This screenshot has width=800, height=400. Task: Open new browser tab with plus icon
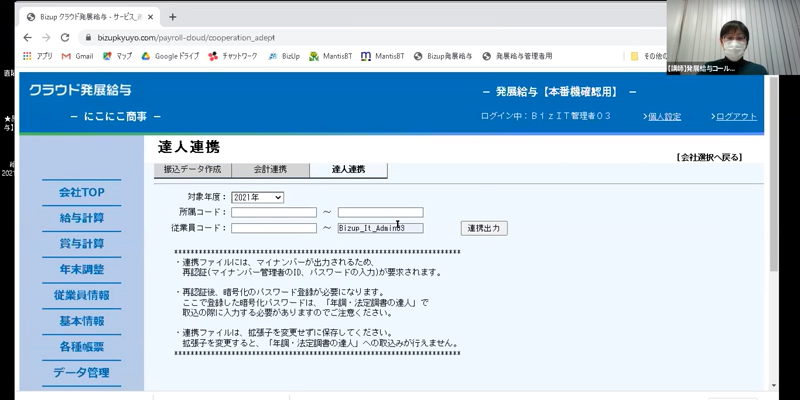coord(172,17)
